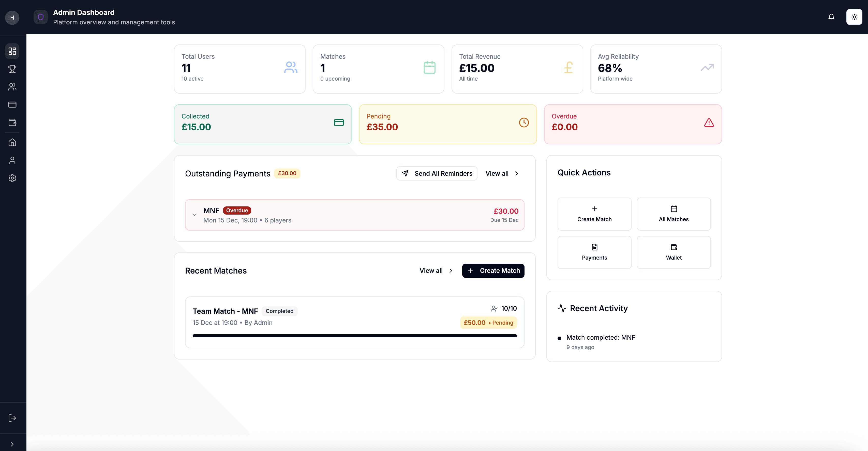This screenshot has width=868, height=451.
Task: Log out using the sidebar exit icon
Action: pyautogui.click(x=12, y=418)
